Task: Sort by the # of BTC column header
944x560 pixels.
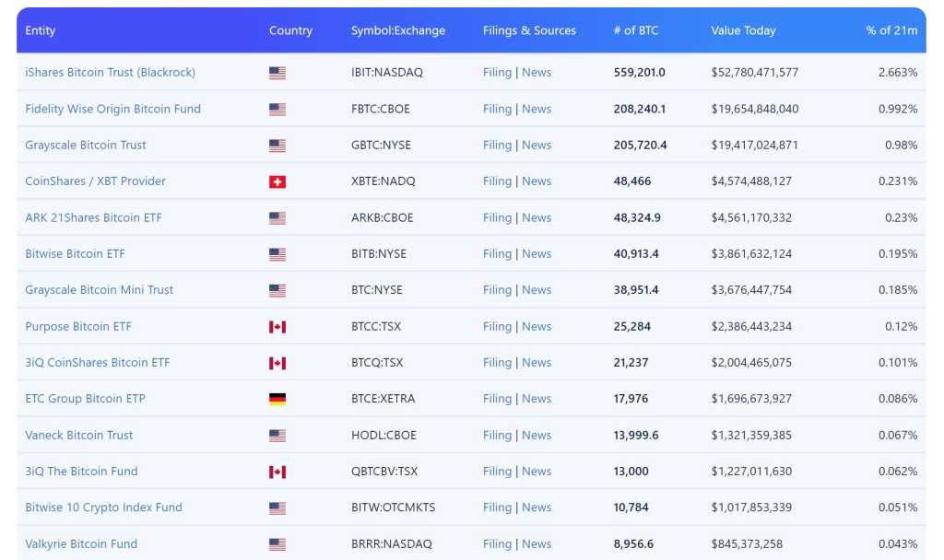Action: pyautogui.click(x=636, y=30)
